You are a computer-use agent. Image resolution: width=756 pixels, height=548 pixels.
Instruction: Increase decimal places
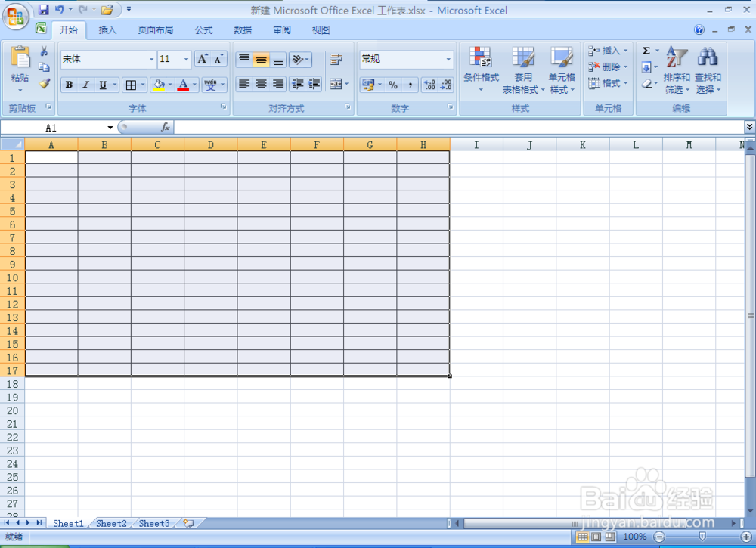coord(429,85)
